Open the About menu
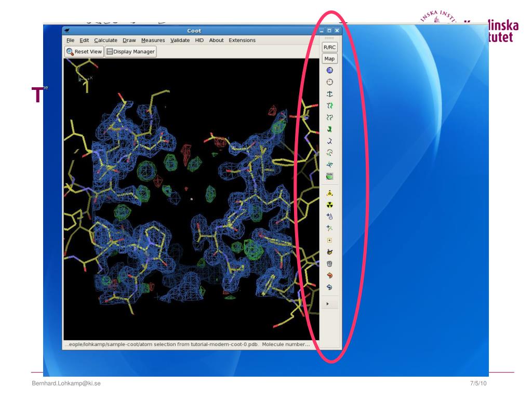Image resolution: width=532 pixels, height=399 pixels. coord(216,40)
